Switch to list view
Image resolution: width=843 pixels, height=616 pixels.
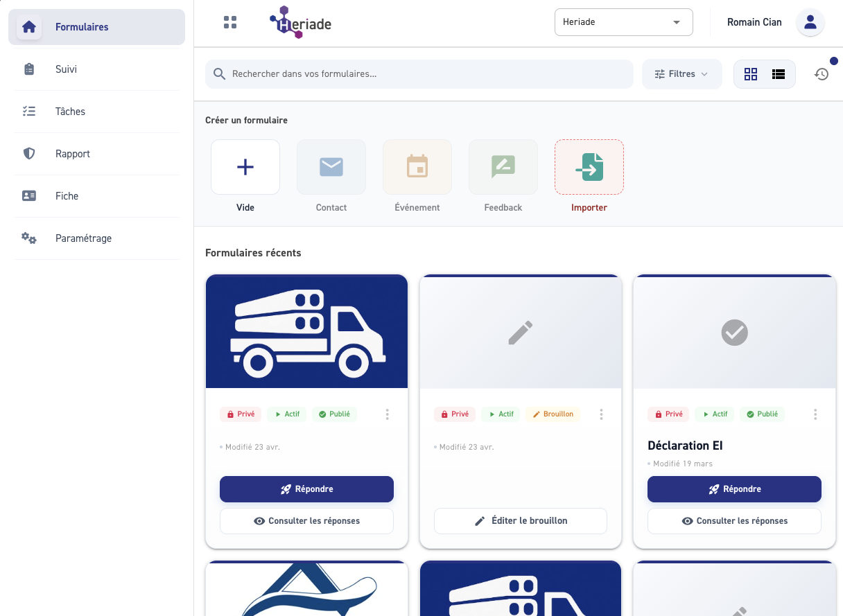pyautogui.click(x=778, y=74)
